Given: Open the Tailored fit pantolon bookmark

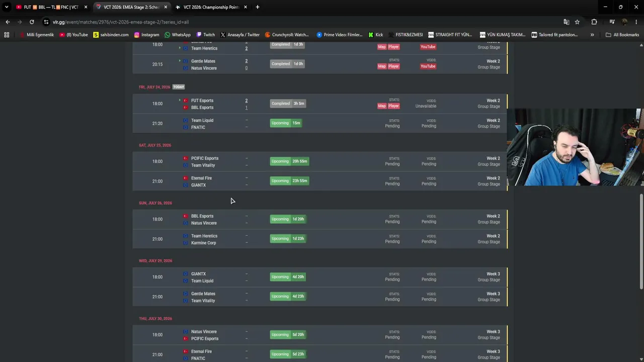Looking at the screenshot, I should coord(554,35).
